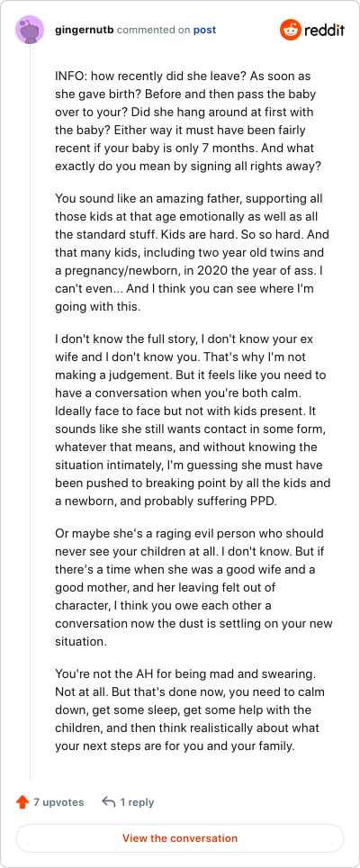Open the "1 reply" link
This screenshot has height=868, width=360.
137,802
